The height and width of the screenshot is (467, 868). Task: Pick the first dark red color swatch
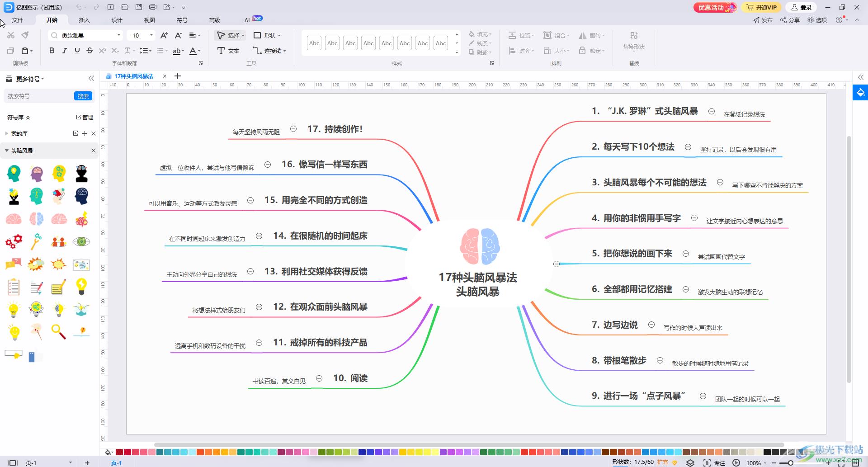point(119,452)
